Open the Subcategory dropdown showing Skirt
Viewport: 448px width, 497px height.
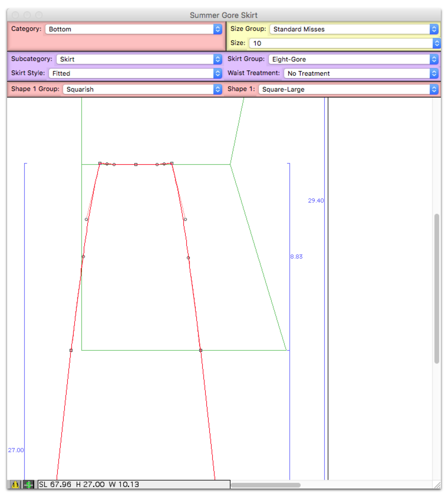click(x=139, y=59)
